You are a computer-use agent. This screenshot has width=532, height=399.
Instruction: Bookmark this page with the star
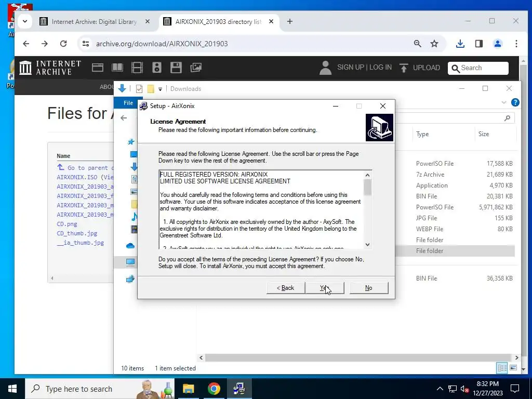tap(434, 44)
